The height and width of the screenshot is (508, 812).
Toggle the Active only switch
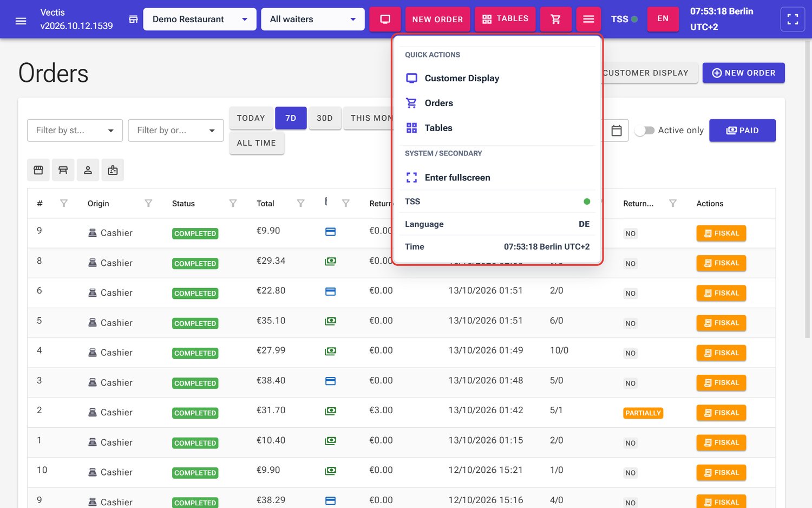click(644, 131)
